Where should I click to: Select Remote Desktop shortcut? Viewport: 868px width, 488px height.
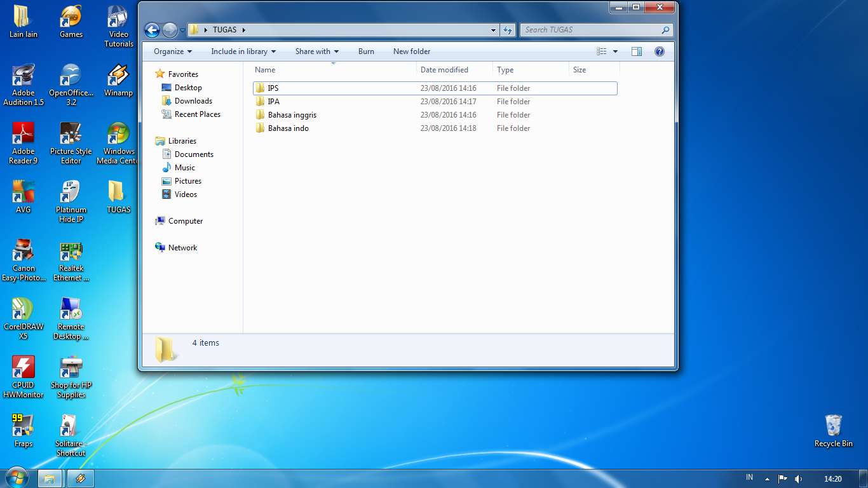click(x=71, y=318)
